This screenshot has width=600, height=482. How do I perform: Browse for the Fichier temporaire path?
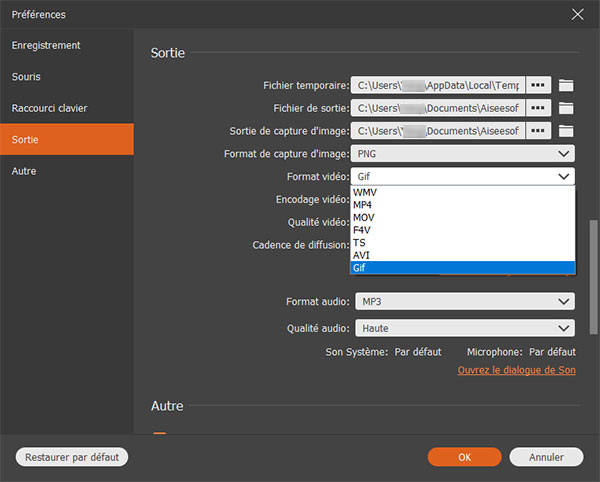[540, 85]
